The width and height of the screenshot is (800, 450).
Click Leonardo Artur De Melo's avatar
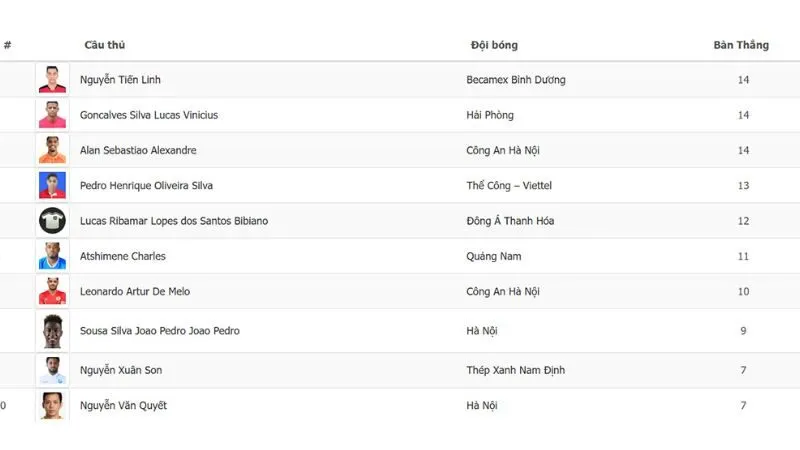point(52,291)
